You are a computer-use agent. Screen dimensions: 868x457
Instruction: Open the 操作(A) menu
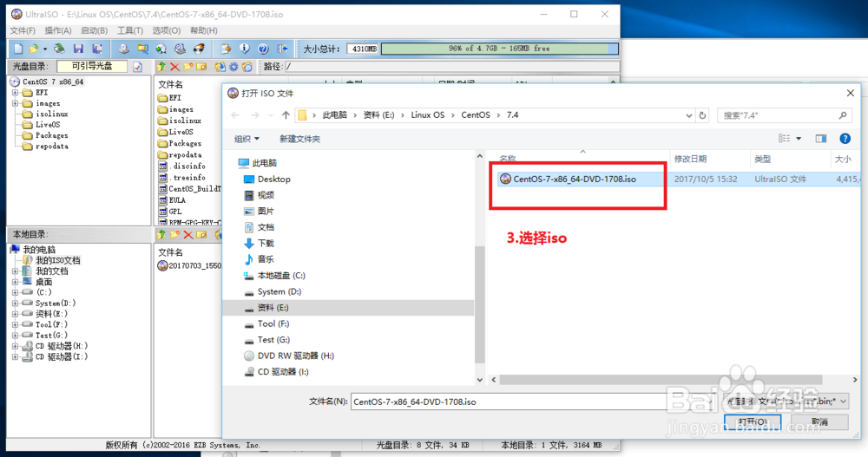[58, 31]
